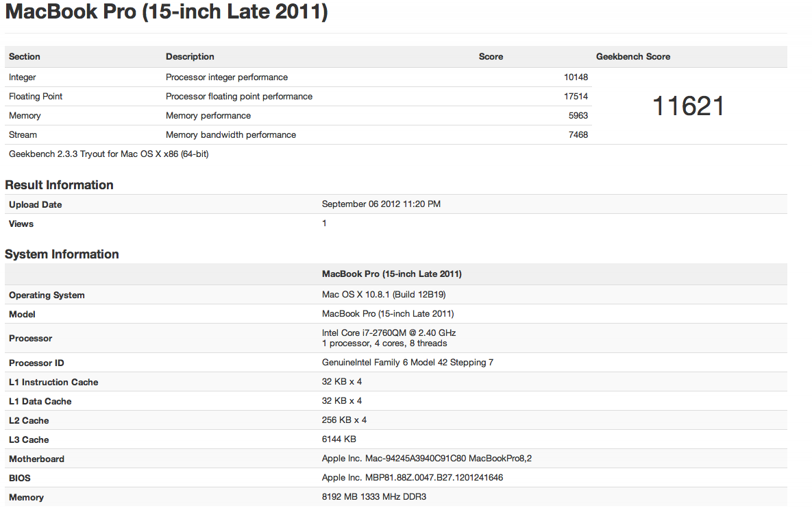Click the System Information heading

[x=62, y=254]
